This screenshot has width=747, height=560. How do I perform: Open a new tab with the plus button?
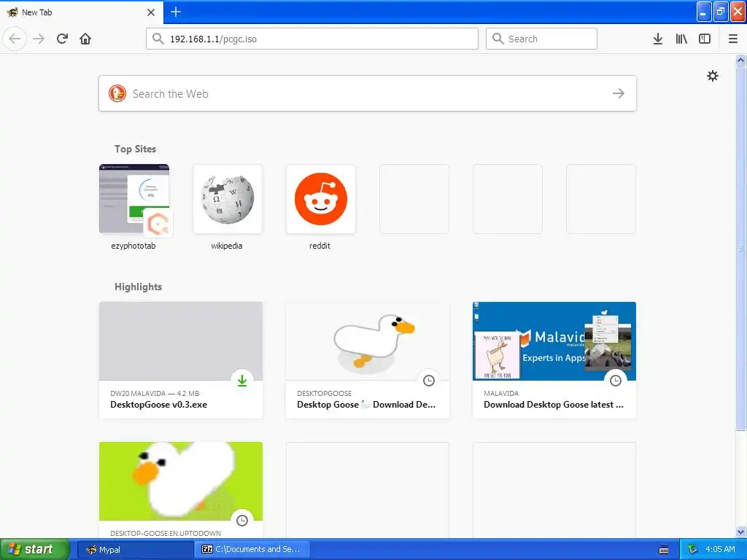pyautogui.click(x=176, y=12)
